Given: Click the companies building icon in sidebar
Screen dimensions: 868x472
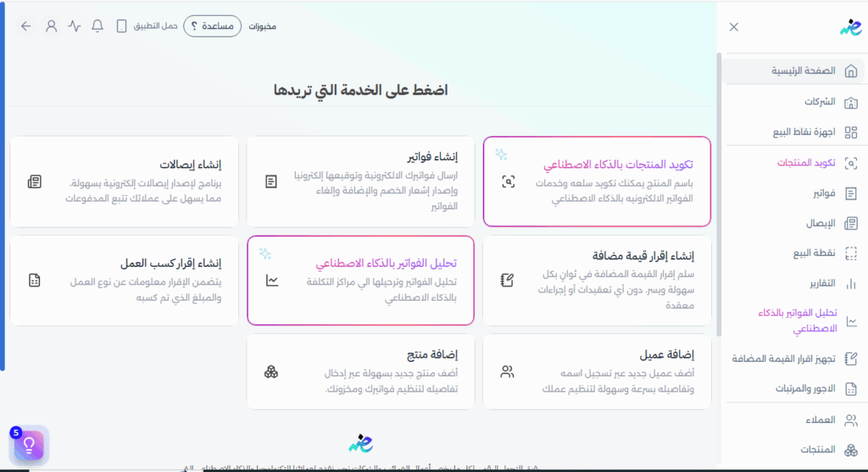Looking at the screenshot, I should pos(851,103).
